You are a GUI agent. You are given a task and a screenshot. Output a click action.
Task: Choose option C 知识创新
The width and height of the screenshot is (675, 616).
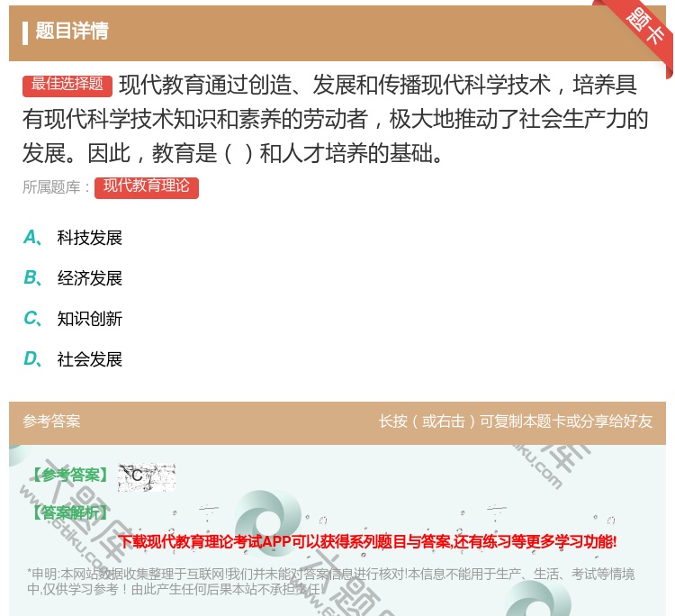tap(73, 319)
